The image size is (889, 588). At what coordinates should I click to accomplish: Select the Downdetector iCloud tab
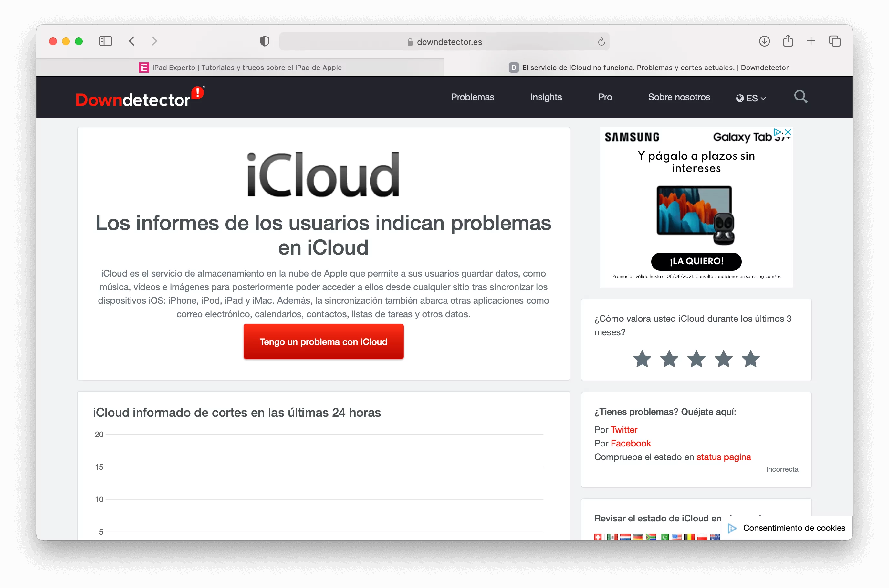(x=649, y=68)
